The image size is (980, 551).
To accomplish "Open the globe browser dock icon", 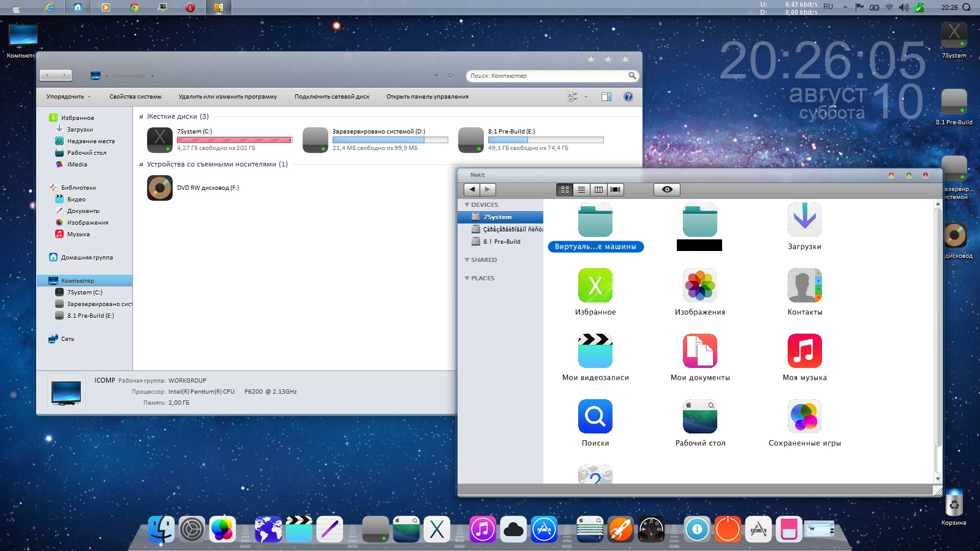I will tap(268, 529).
